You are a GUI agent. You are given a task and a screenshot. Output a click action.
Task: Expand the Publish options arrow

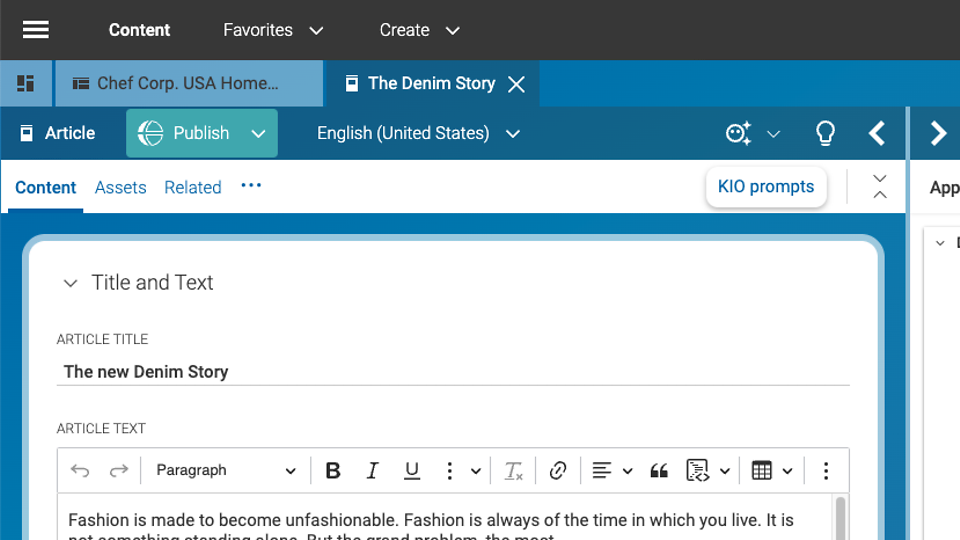pos(258,133)
